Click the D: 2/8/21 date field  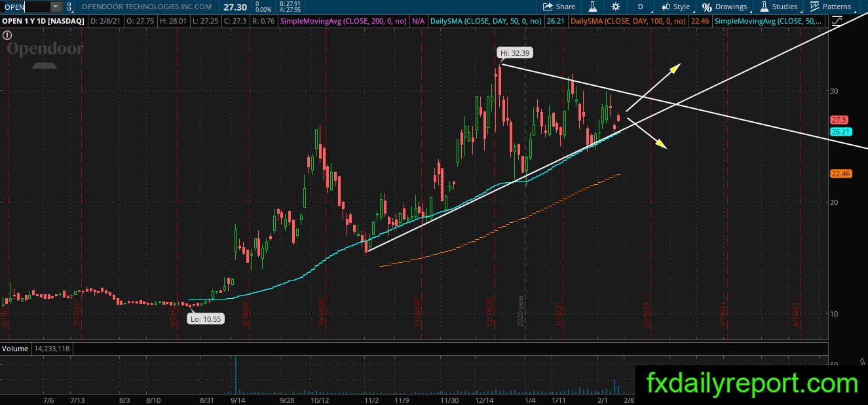click(105, 21)
